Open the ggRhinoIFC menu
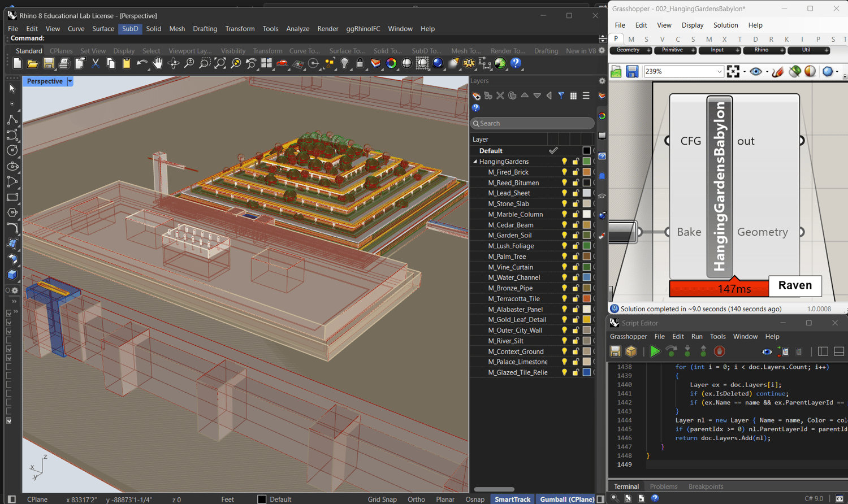This screenshot has height=504, width=848. click(x=363, y=29)
